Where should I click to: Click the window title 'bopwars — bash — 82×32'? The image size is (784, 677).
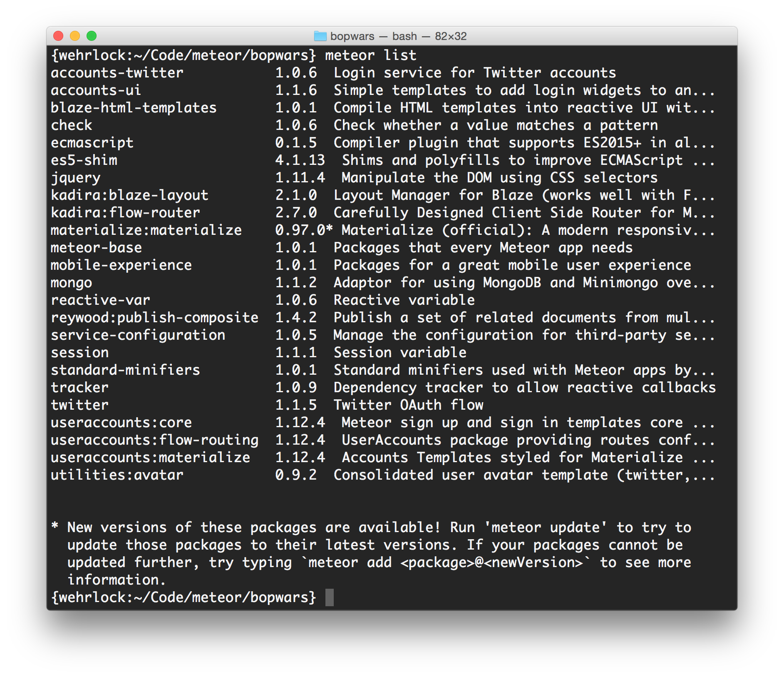(x=398, y=36)
